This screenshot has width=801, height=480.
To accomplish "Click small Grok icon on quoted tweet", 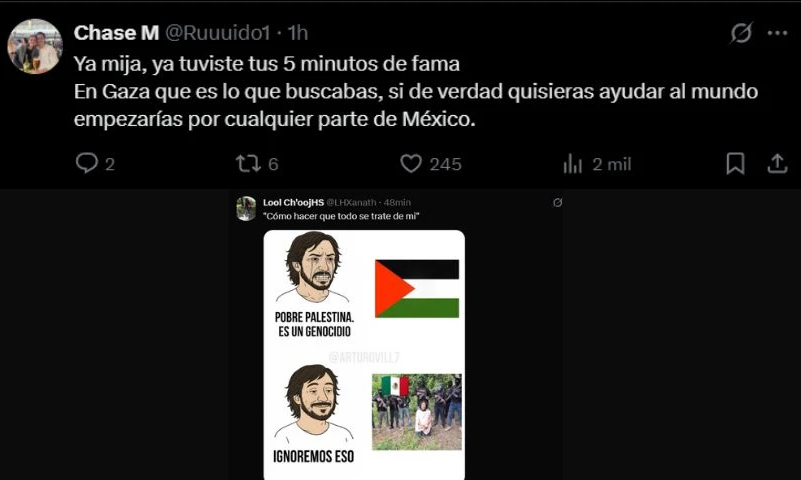I will pyautogui.click(x=558, y=203).
